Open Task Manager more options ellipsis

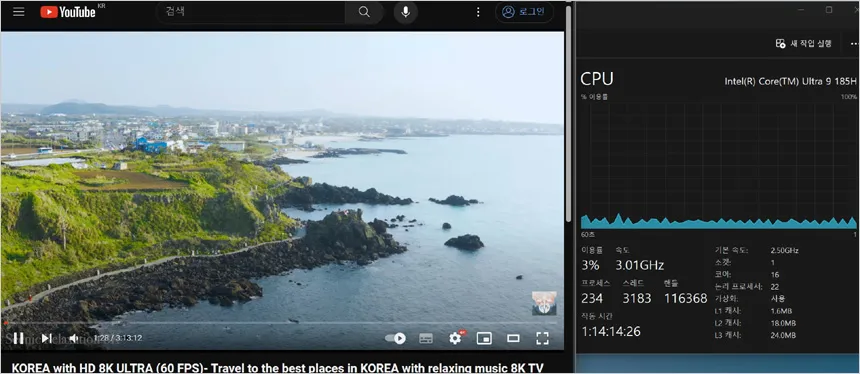854,44
